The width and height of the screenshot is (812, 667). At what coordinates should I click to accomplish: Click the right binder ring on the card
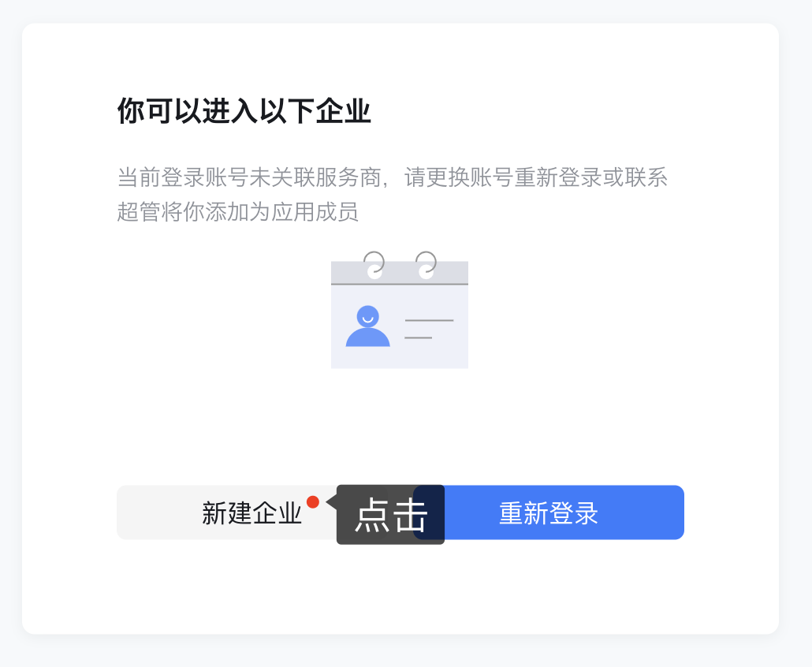(426, 265)
